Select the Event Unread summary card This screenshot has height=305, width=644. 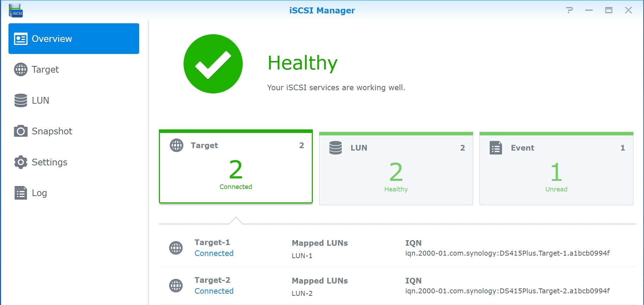[x=556, y=169]
